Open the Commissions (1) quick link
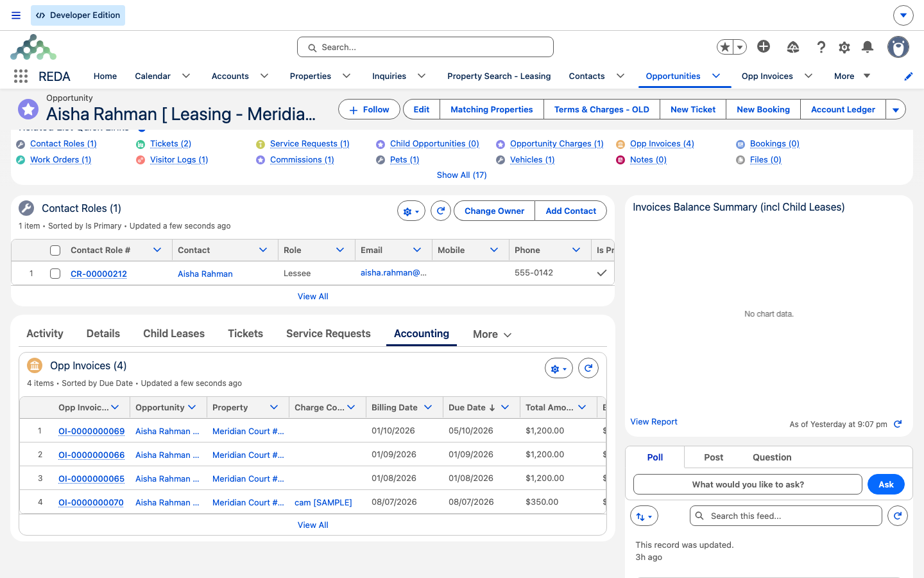The height and width of the screenshot is (578, 924). pos(302,159)
